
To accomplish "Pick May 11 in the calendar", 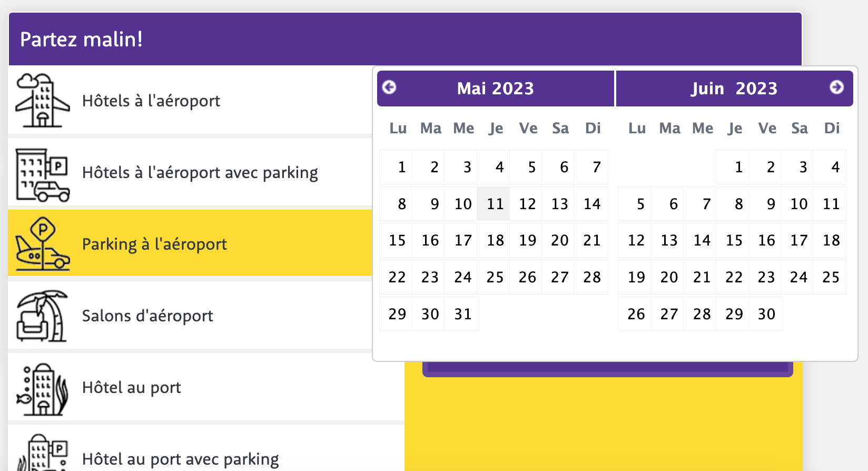I will pyautogui.click(x=495, y=204).
